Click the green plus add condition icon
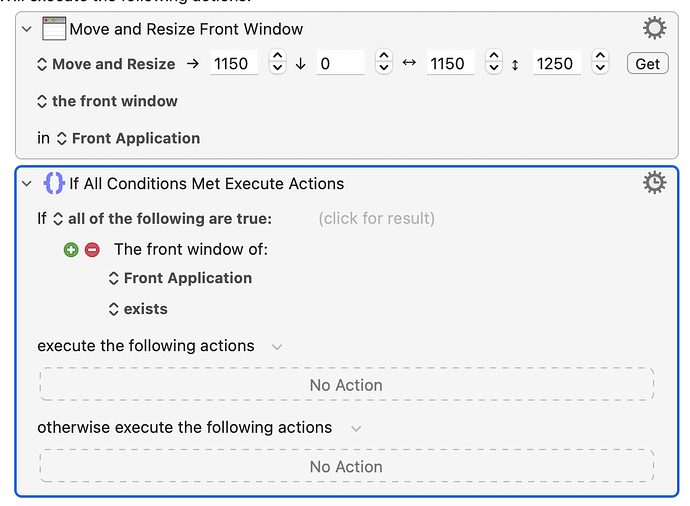690x506 pixels. (x=71, y=249)
